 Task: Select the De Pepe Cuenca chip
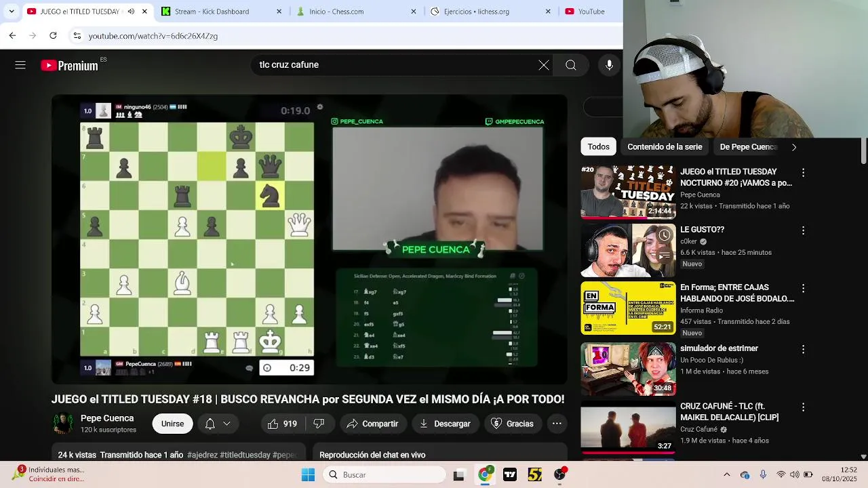(x=748, y=146)
